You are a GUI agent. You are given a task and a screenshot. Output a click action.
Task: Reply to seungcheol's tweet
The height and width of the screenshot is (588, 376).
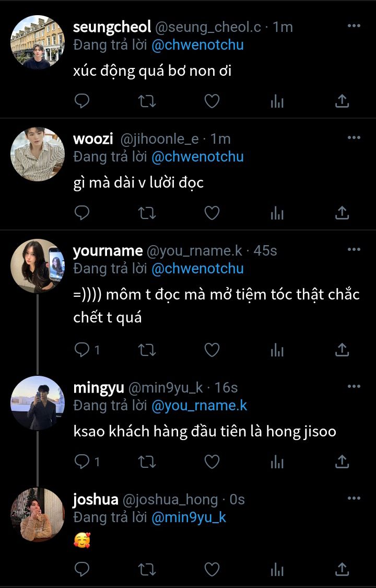point(82,101)
